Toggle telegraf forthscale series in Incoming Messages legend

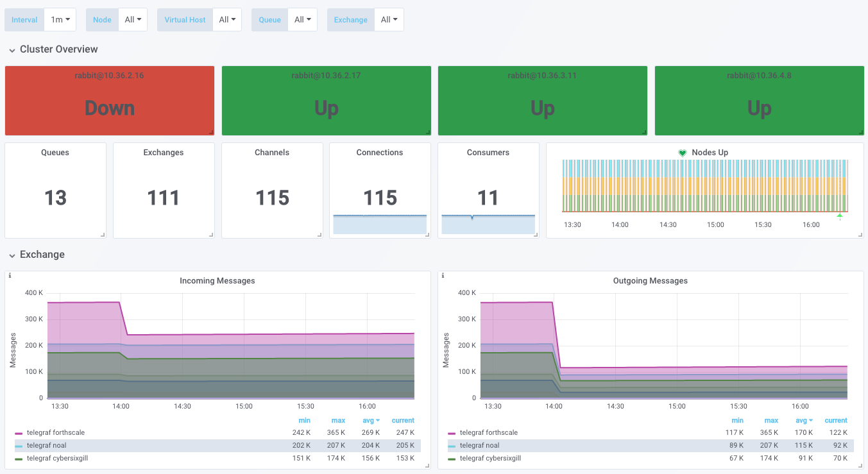point(56,433)
